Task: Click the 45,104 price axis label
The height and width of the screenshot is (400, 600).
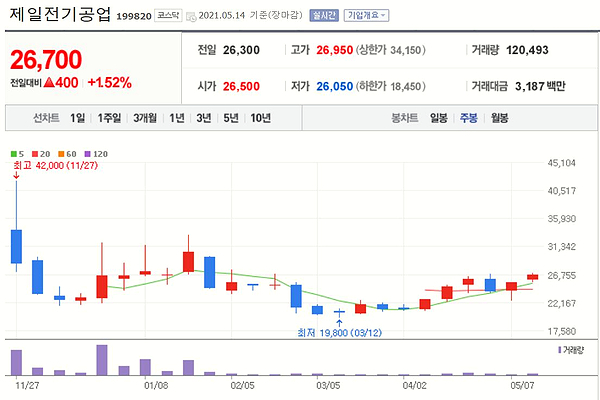Action: tap(561, 163)
